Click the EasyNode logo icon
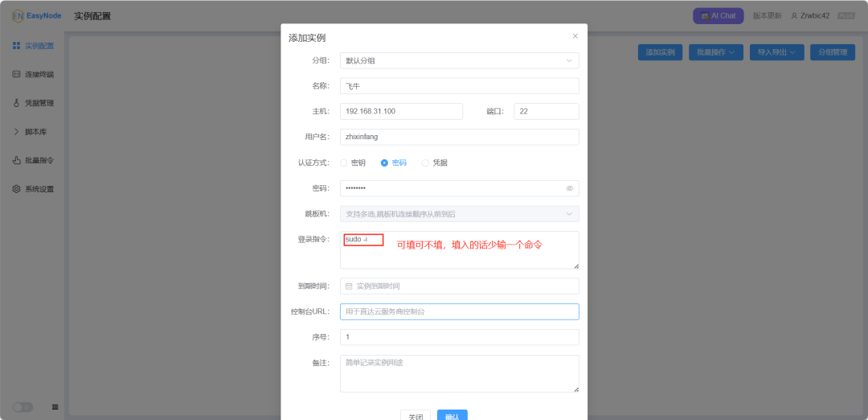 point(18,15)
